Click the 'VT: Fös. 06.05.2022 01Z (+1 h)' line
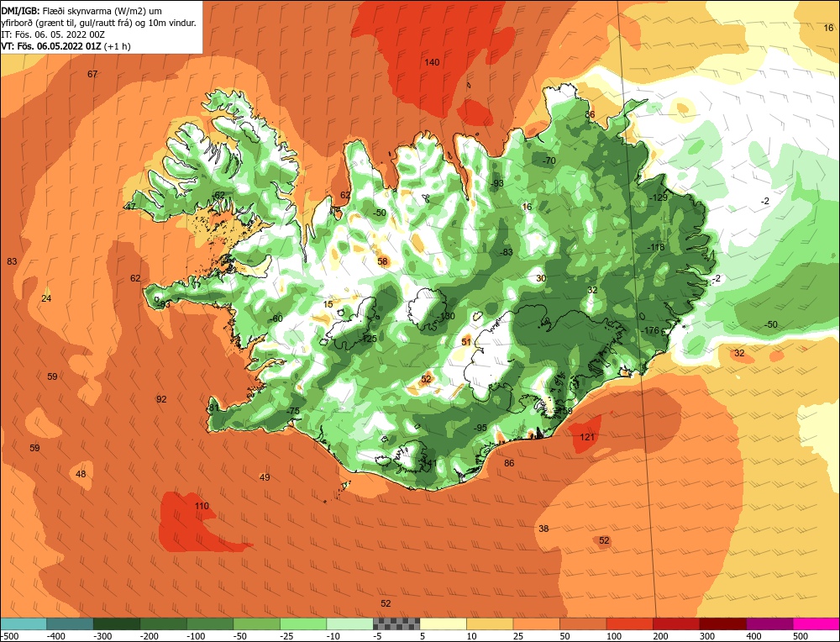Viewport: 840px width, 642px height. tap(66, 46)
